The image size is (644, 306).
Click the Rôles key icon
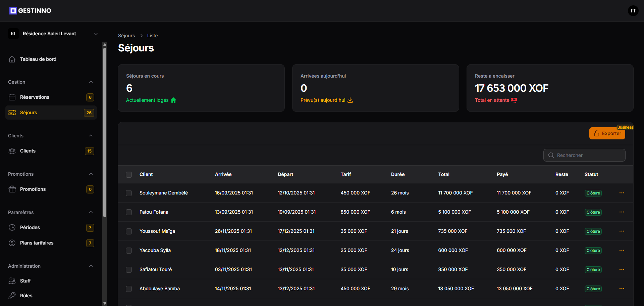click(12, 296)
